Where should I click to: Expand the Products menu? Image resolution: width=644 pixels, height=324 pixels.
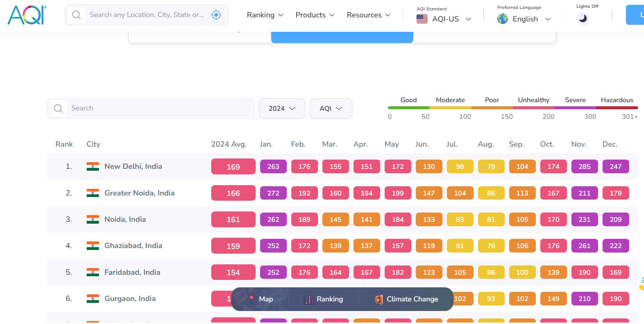pyautogui.click(x=315, y=15)
